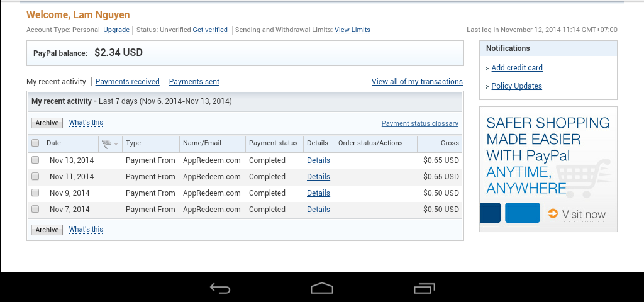Expand Details for the Nov 11 payment
The image size is (644, 302).
click(x=318, y=177)
